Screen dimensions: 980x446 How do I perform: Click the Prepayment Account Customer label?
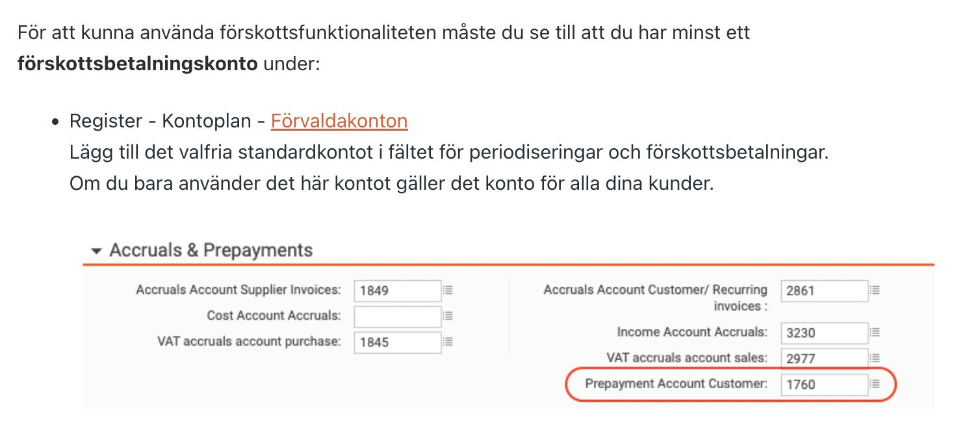pos(676,384)
